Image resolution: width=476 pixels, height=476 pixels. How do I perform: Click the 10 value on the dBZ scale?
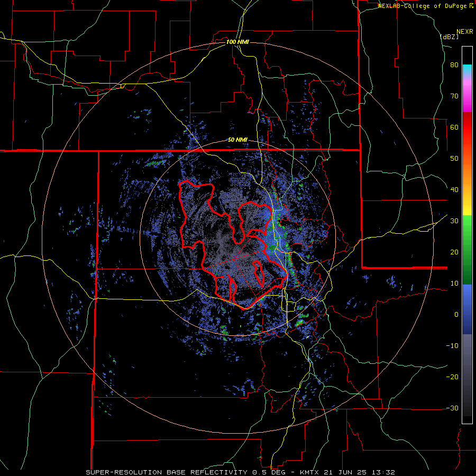[454, 283]
